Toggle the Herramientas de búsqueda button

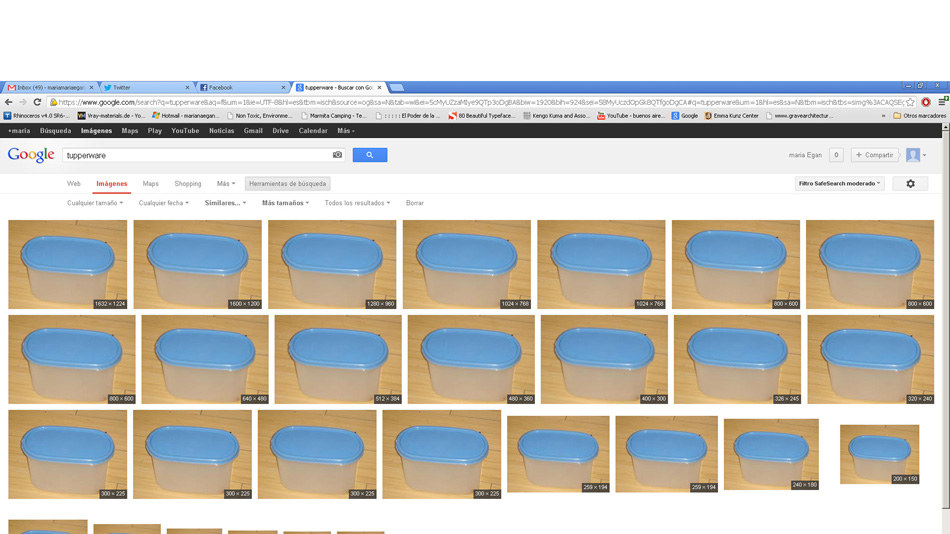[288, 184]
